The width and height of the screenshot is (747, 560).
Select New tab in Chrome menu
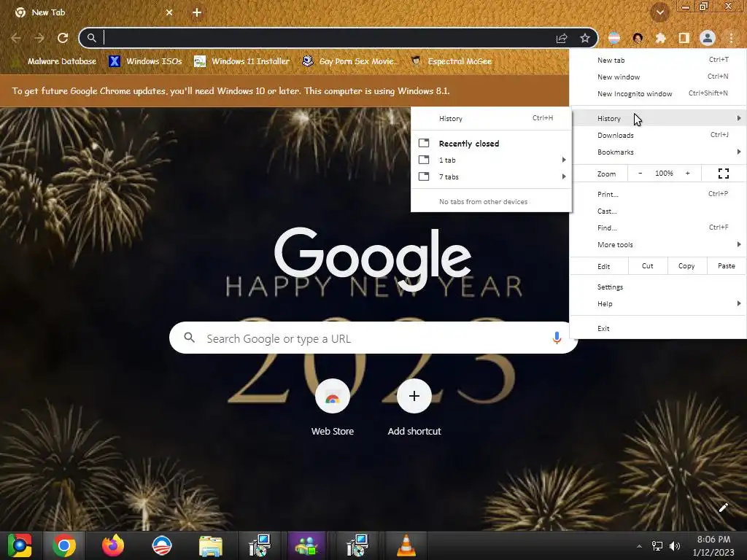[x=657, y=60]
